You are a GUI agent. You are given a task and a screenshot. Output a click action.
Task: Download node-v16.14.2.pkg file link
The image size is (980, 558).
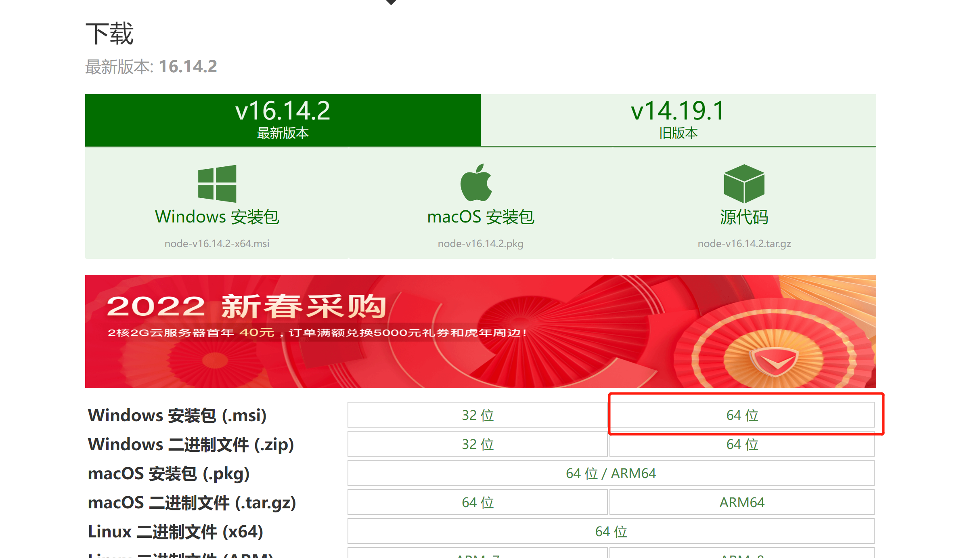(480, 243)
